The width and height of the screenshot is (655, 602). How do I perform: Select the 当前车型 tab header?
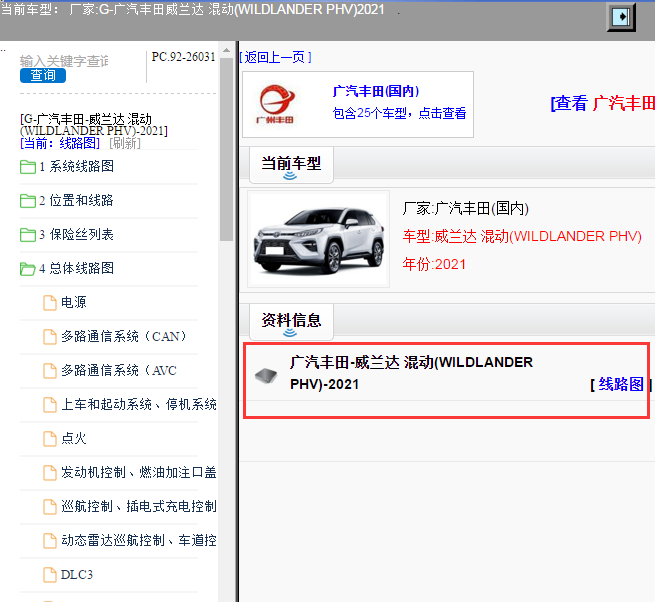pos(291,165)
